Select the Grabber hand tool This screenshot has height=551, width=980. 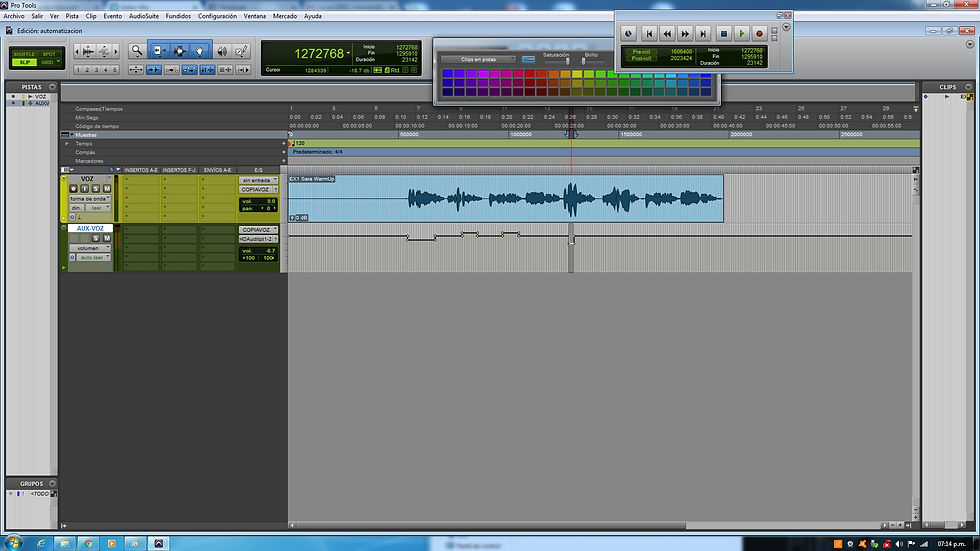pos(199,51)
